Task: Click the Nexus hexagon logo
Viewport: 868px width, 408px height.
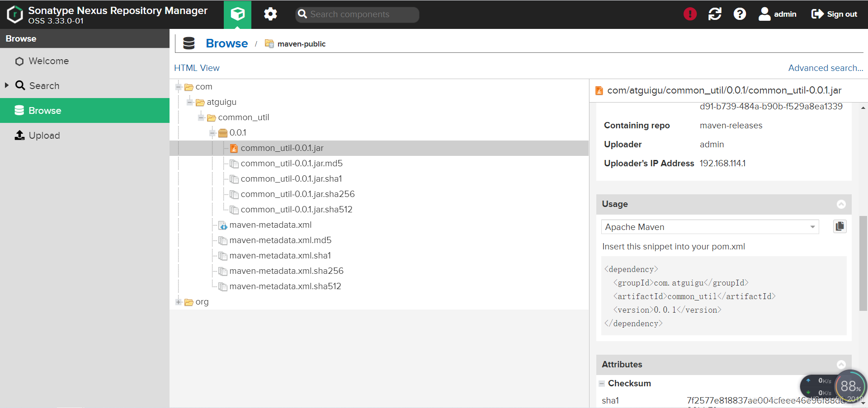Action: pos(15,14)
